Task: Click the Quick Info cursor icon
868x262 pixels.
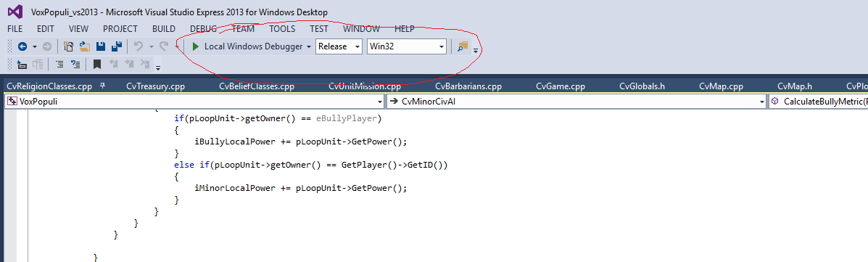Action: (22, 65)
